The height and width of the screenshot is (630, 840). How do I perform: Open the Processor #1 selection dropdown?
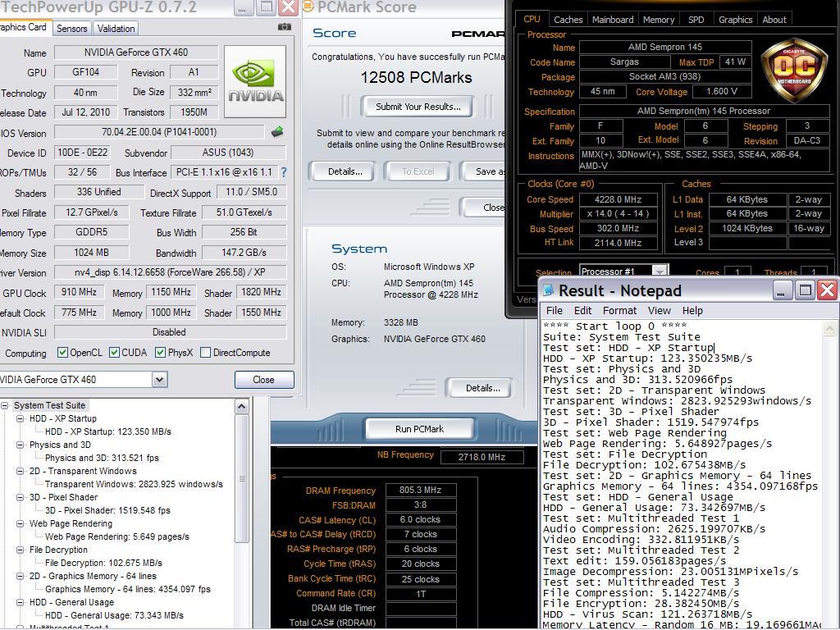(x=661, y=271)
